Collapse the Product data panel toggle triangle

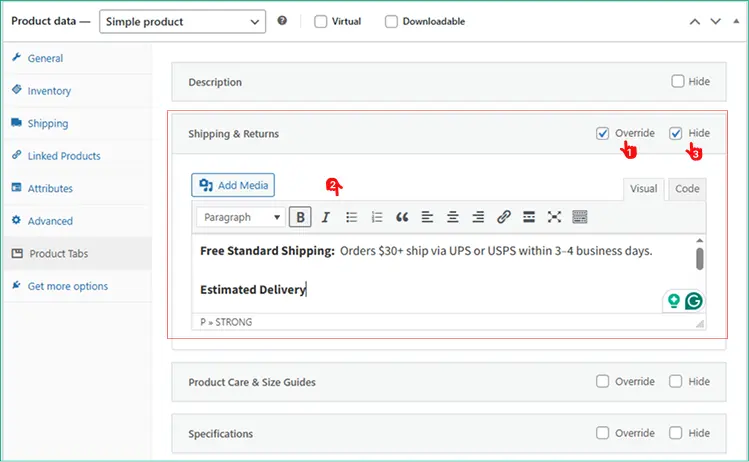tap(736, 21)
